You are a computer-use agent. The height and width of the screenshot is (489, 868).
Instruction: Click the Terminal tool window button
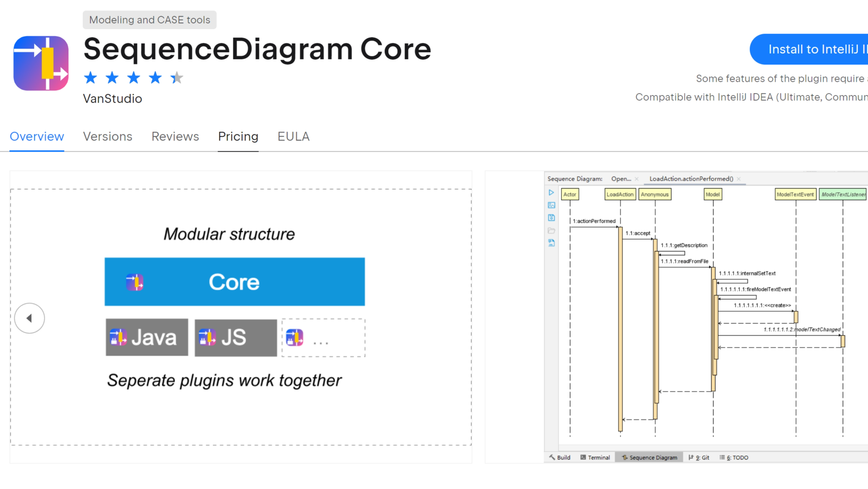(x=595, y=457)
